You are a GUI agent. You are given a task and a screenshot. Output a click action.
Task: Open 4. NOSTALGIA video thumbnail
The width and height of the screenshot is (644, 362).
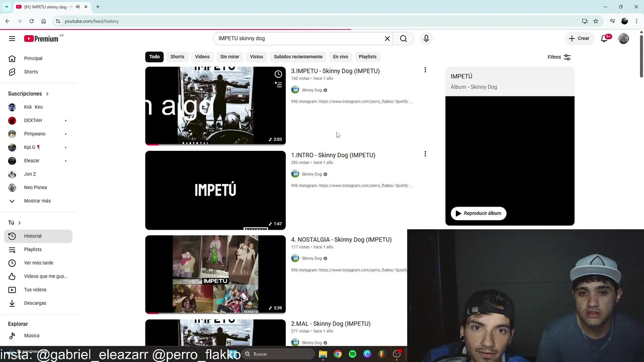point(215,275)
